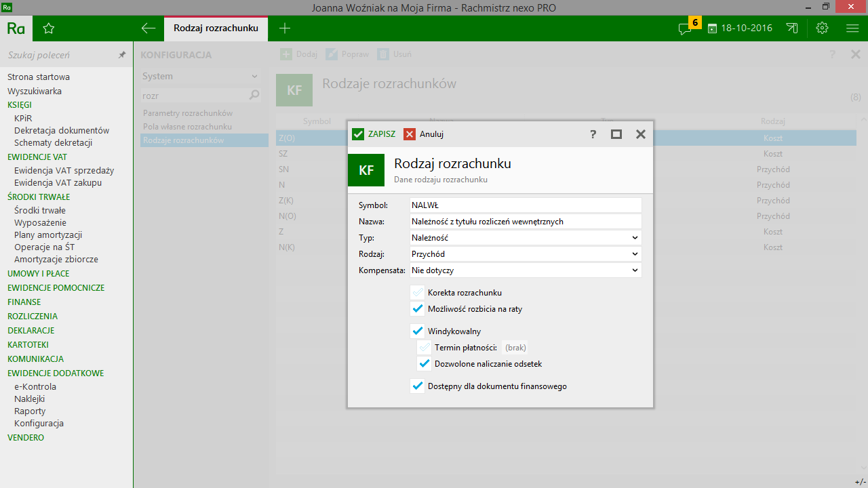Open help in Rodzaj rozrachunku dialog
Viewport: 868px width, 488px height.
(x=593, y=134)
